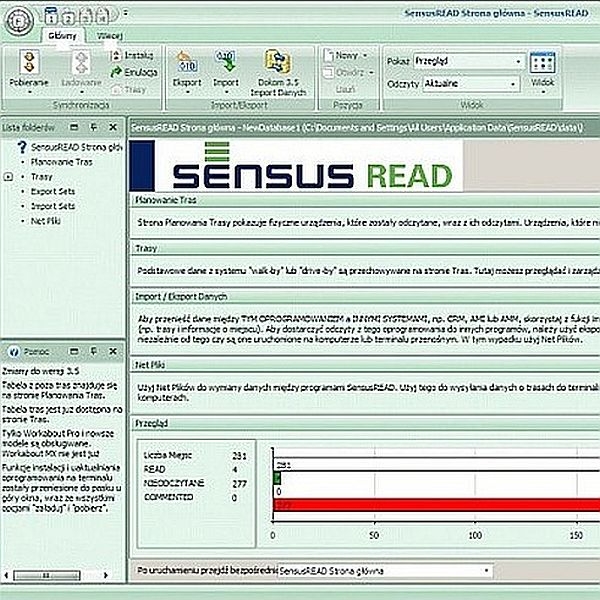This screenshot has width=600, height=600.
Task: Select Planowanie Tras in the folder tree
Action: 62,162
